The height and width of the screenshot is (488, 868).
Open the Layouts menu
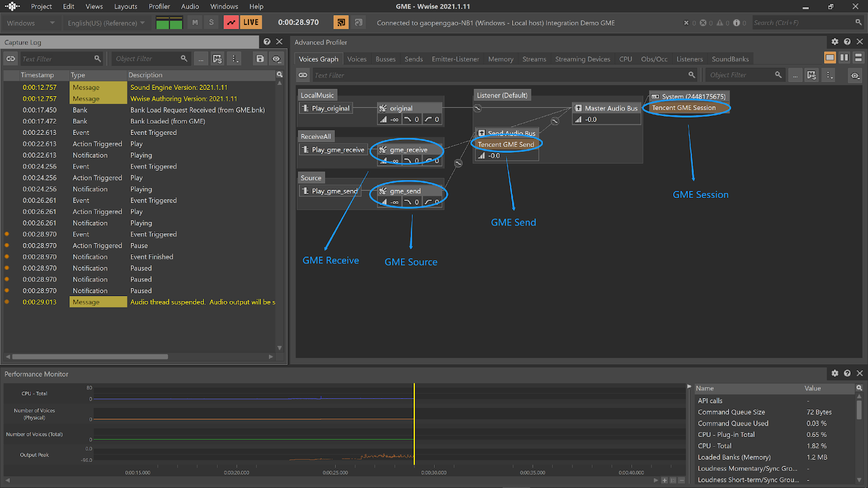[125, 7]
